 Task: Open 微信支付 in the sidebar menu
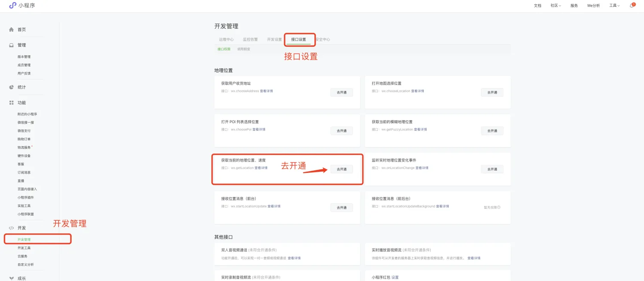pos(24,131)
